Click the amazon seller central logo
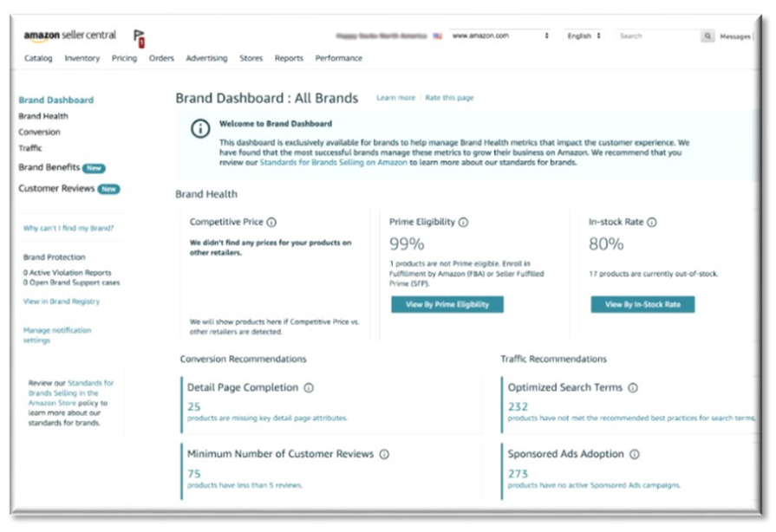This screenshot has width=776, height=532. 69,36
